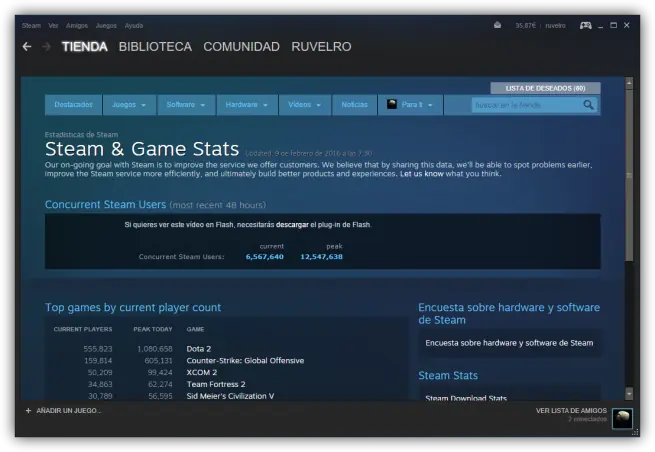The image size is (655, 452).
Task: Select Dota 2 current players 555,823
Action: [x=98, y=349]
